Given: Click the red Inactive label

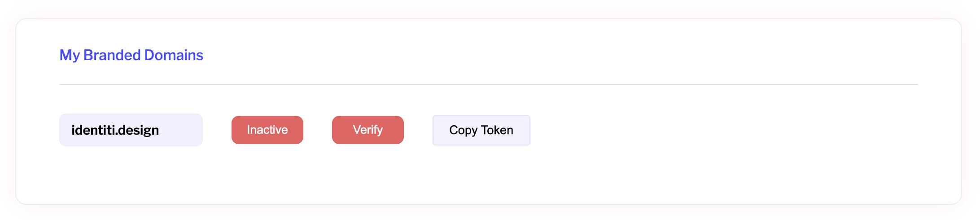Looking at the screenshot, I should point(267,130).
